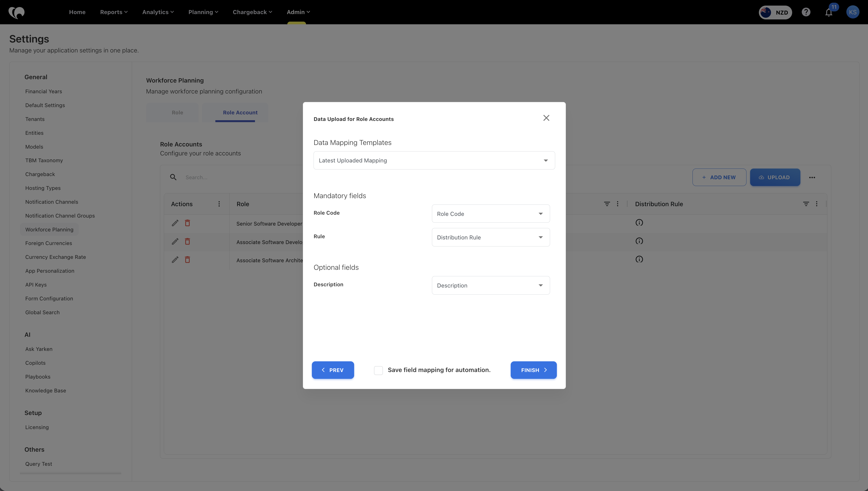Image resolution: width=868 pixels, height=491 pixels.
Task: Edit the Senior Software Developer row
Action: [175, 223]
